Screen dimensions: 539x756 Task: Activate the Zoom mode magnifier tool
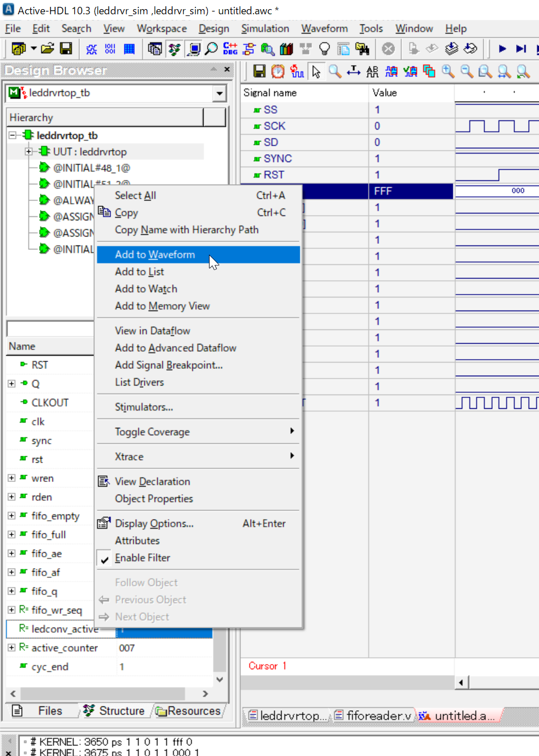point(335,71)
